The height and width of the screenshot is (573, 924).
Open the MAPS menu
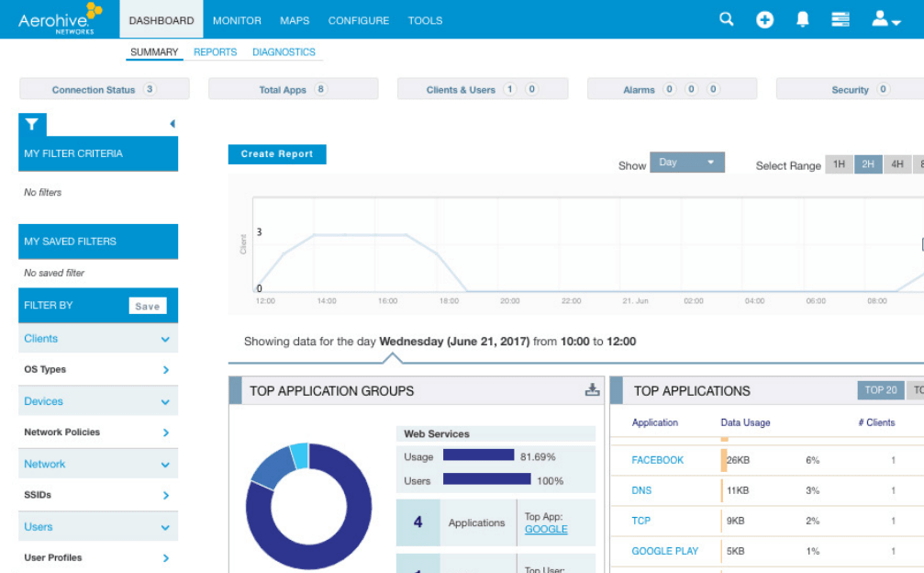coord(295,20)
